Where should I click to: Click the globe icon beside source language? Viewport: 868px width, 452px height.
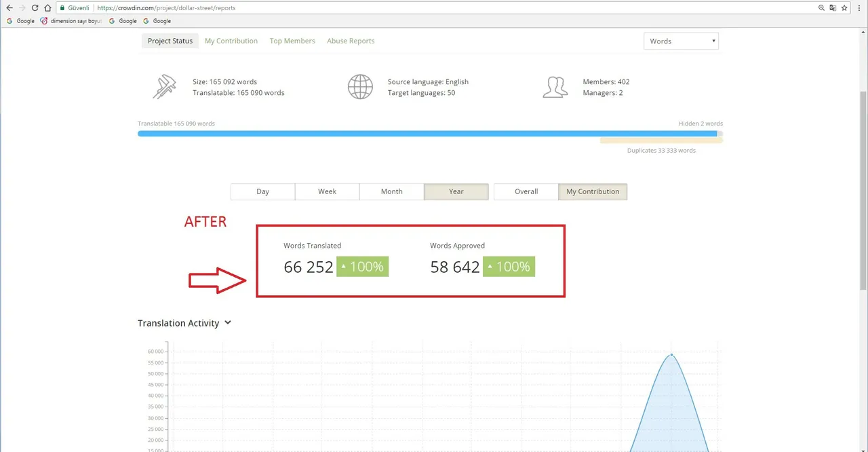[360, 87]
